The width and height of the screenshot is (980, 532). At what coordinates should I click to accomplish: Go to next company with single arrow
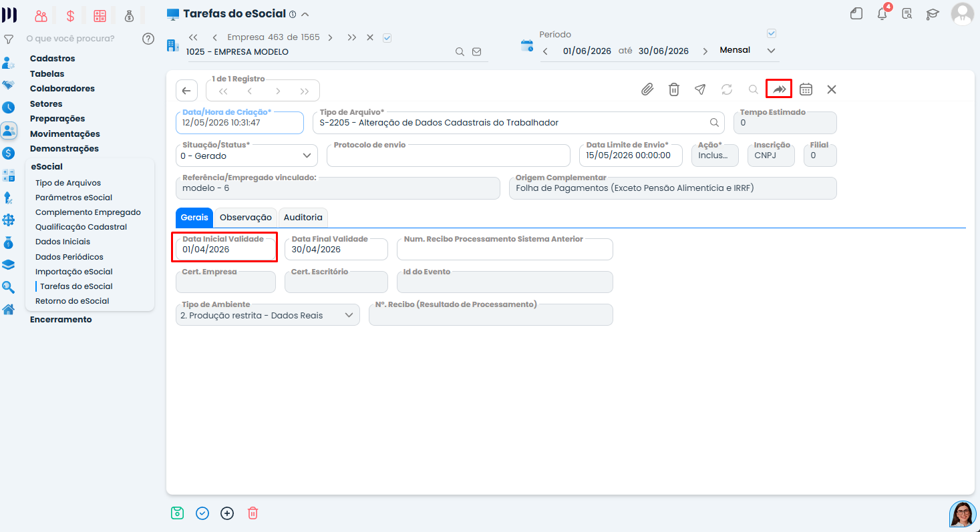point(330,37)
